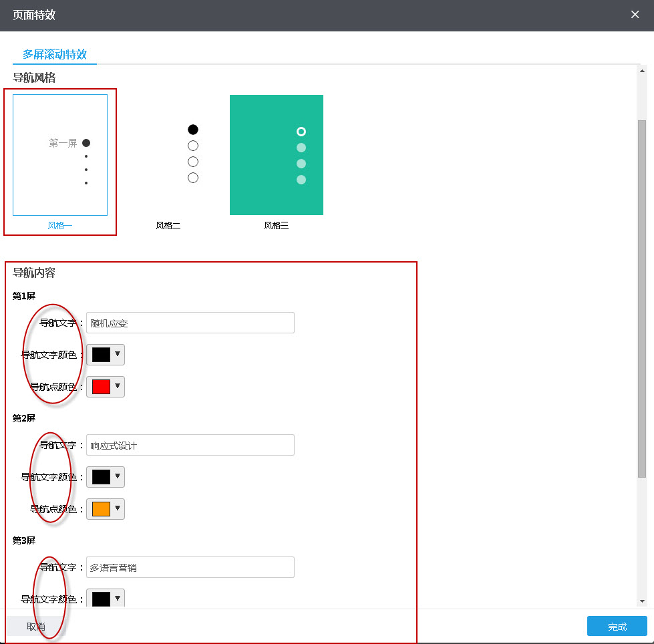Select navigation style 风格一 thumbnail
The width and height of the screenshot is (654, 644).
tap(60, 154)
